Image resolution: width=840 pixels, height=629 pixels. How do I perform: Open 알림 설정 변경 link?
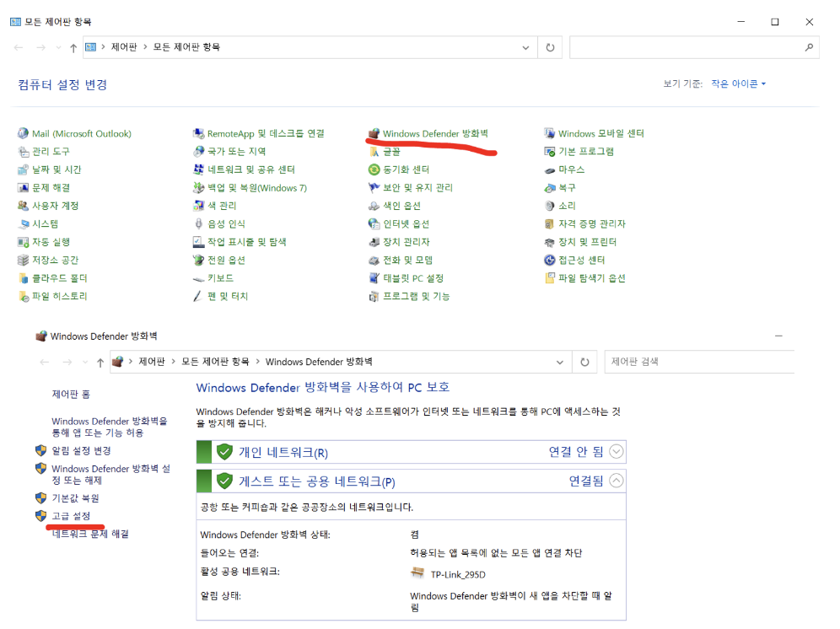[82, 451]
